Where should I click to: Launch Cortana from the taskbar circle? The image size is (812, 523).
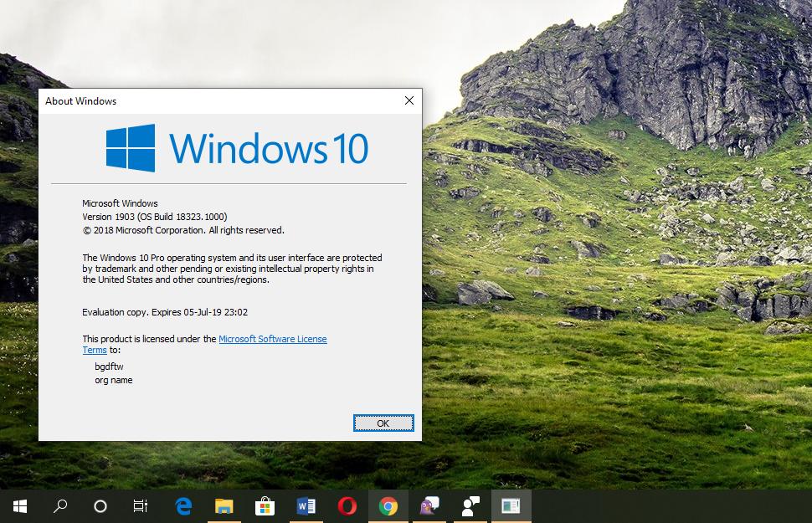coord(100,506)
